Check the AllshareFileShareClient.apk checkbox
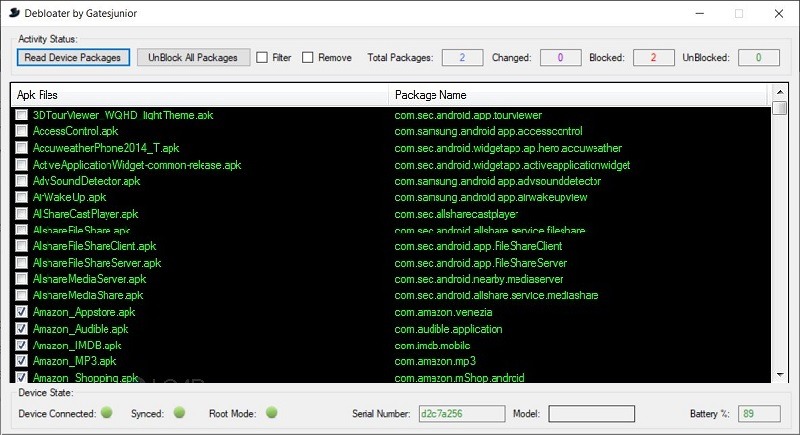 point(21,246)
